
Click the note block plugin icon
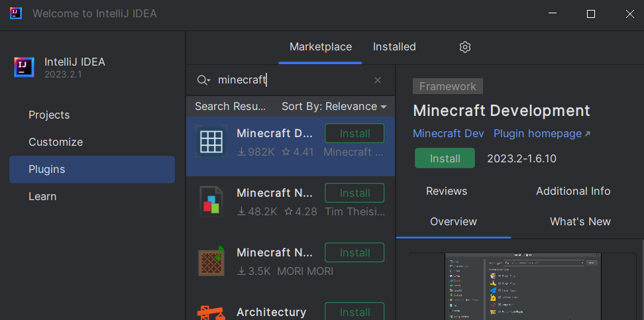click(x=211, y=261)
